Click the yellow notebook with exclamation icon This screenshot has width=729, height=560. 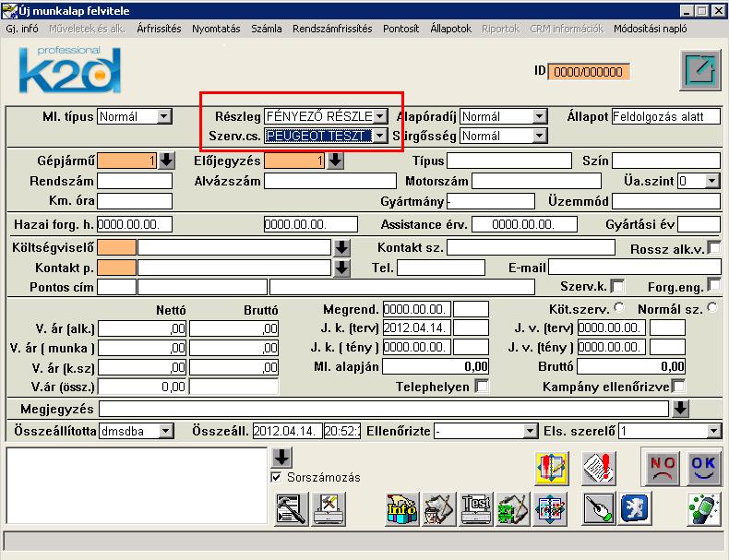point(552,469)
